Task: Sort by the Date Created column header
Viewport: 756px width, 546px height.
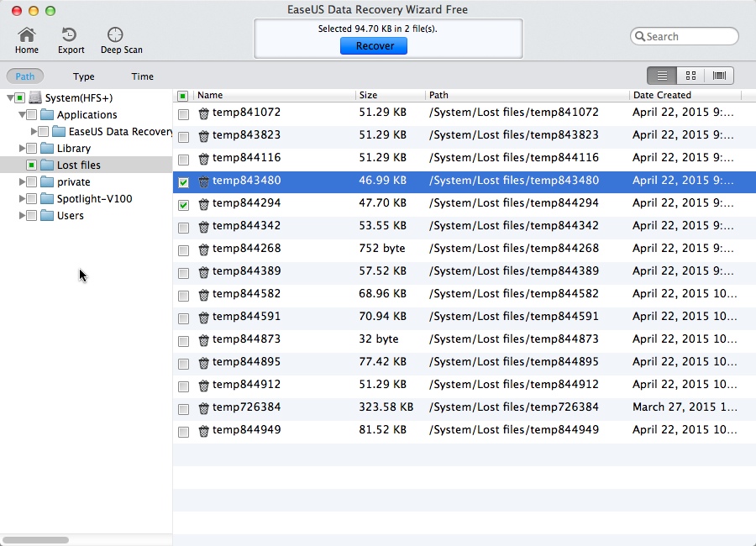Action: pyautogui.click(x=685, y=95)
